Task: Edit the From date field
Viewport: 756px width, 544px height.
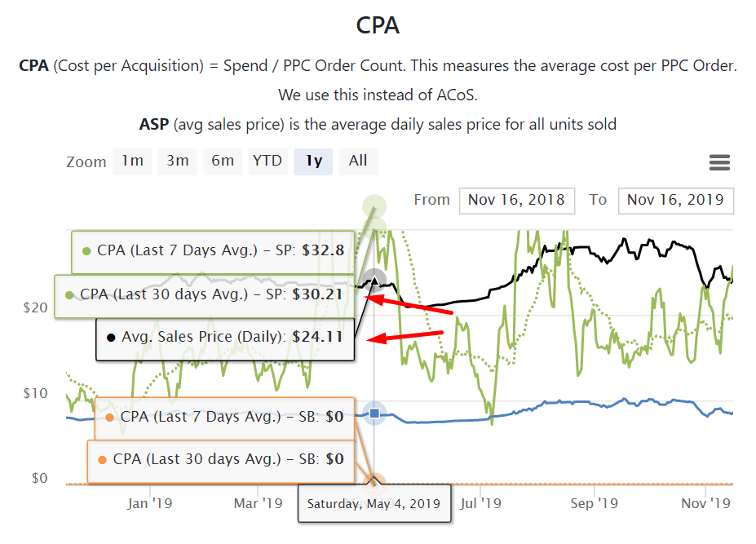Action: (x=517, y=200)
